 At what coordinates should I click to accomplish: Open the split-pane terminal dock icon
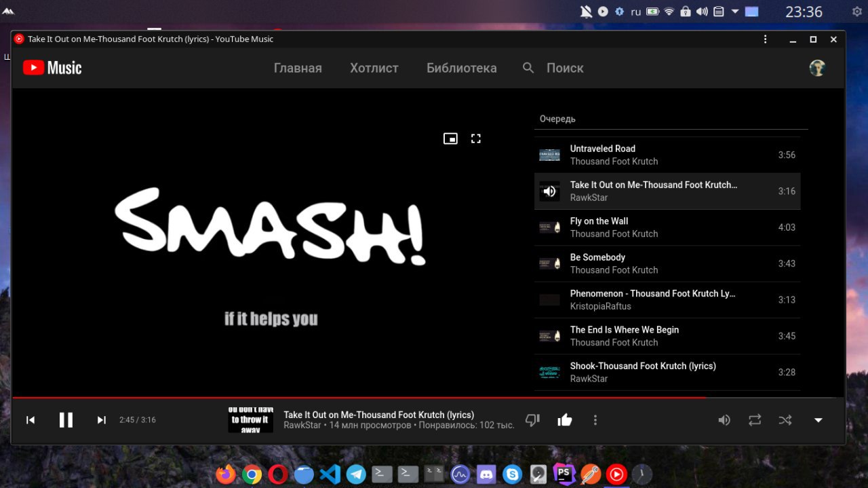click(434, 474)
